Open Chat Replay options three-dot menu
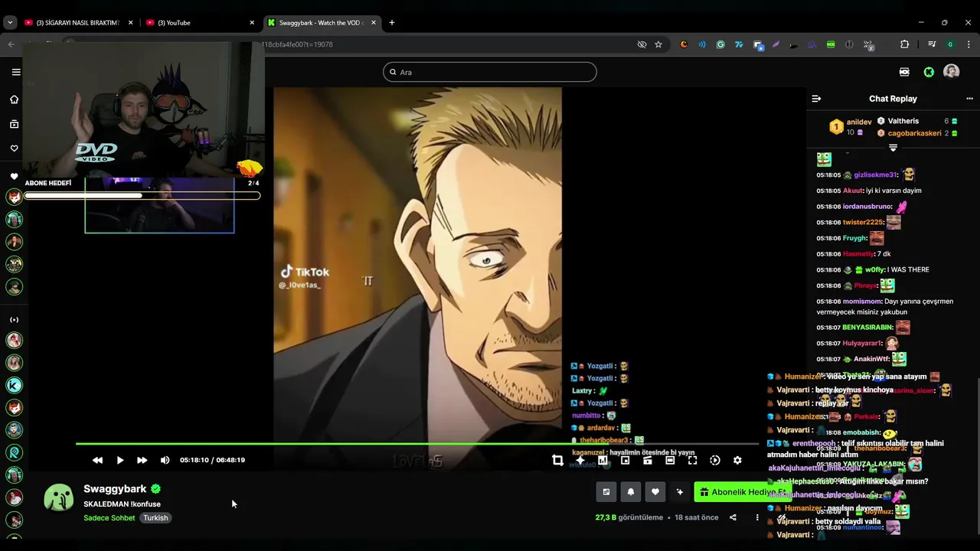Screen dimensions: 980x551 [969, 99]
